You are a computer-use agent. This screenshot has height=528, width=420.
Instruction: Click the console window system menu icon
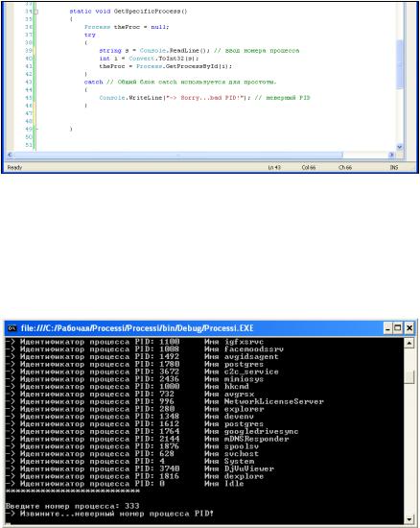click(12, 328)
